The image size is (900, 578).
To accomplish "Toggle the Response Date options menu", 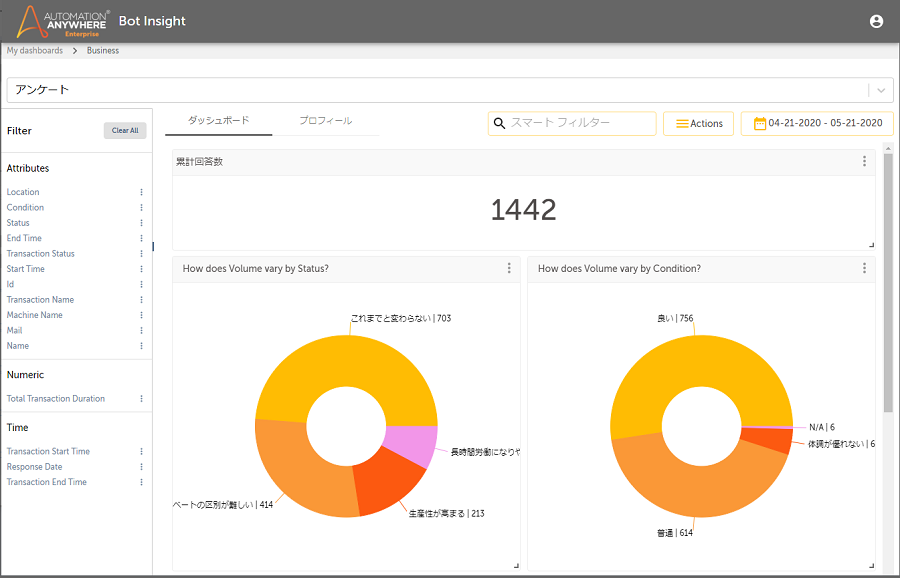I will (x=141, y=466).
